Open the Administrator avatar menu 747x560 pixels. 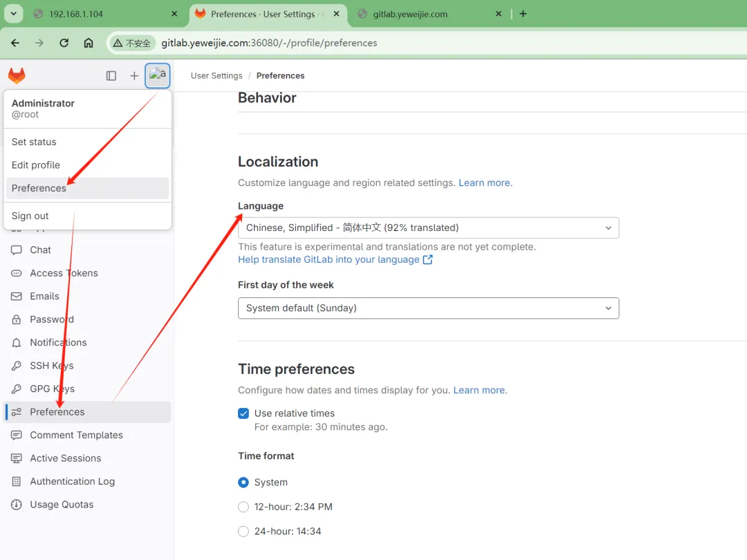tap(158, 75)
